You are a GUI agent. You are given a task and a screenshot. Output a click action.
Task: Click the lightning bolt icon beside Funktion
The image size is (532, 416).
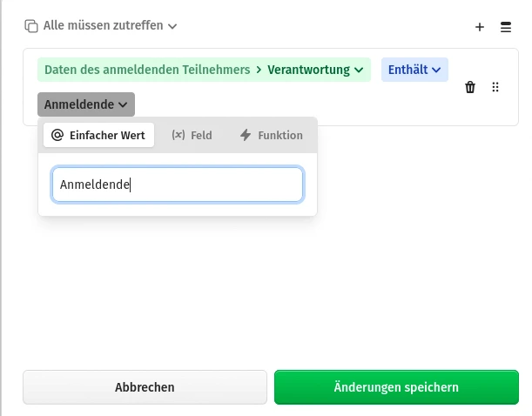tap(246, 135)
